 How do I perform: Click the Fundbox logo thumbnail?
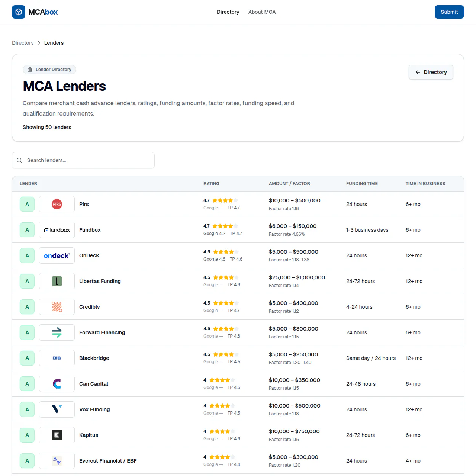coord(57,230)
